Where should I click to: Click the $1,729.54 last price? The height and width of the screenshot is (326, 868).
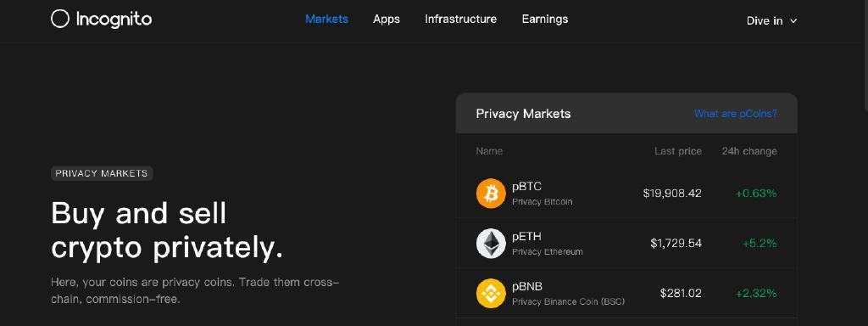(676, 244)
